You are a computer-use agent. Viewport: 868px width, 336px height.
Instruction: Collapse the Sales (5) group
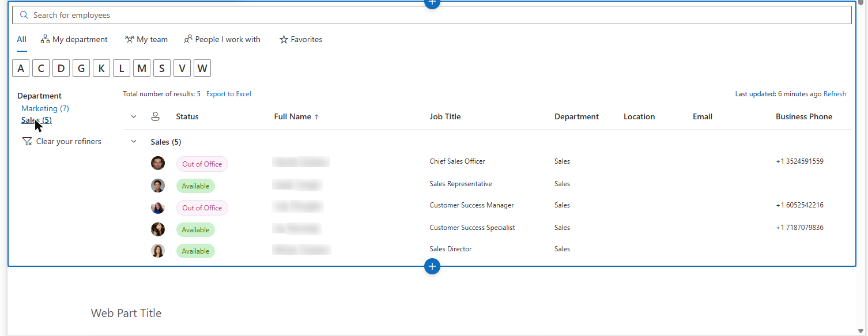click(x=134, y=141)
